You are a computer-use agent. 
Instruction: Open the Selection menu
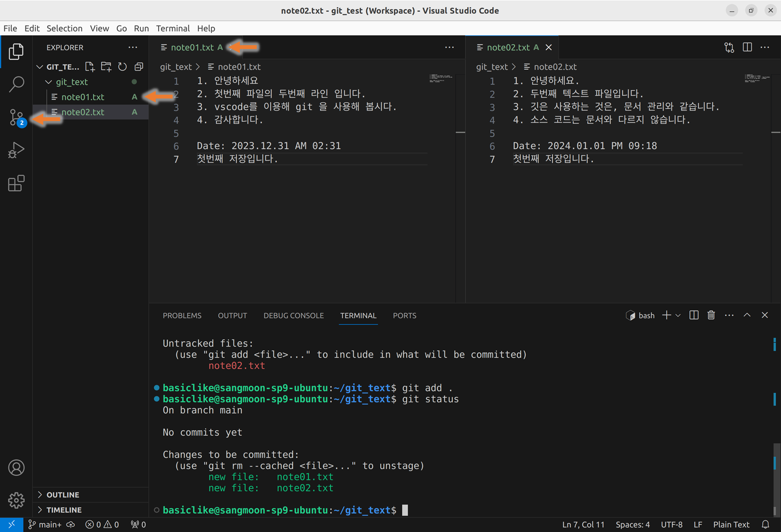pos(64,28)
